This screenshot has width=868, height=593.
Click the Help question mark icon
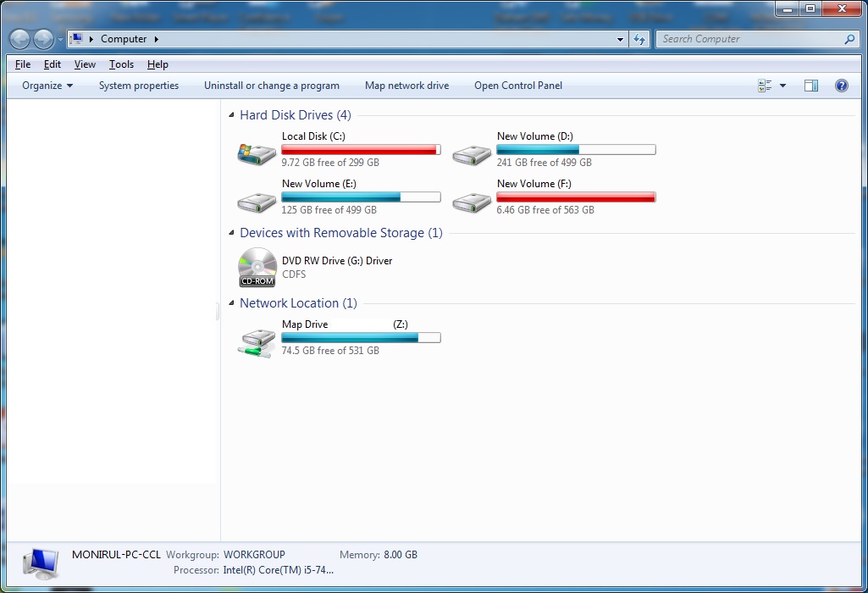841,85
